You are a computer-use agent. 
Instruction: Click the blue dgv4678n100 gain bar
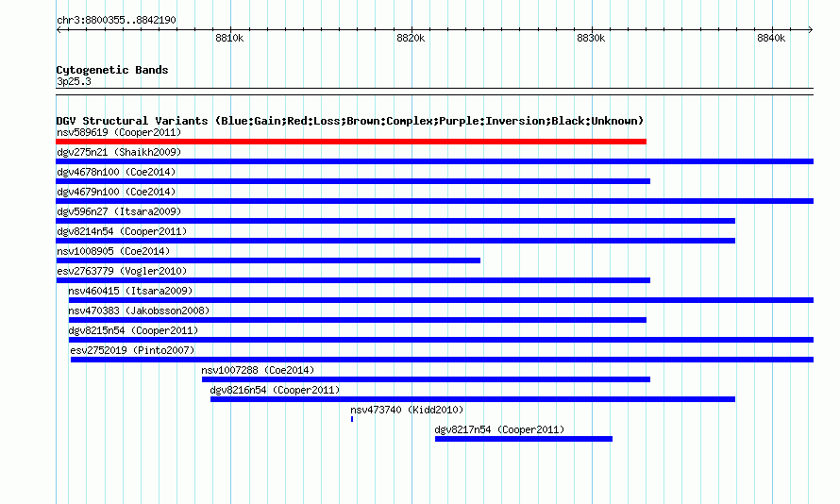tap(353, 181)
